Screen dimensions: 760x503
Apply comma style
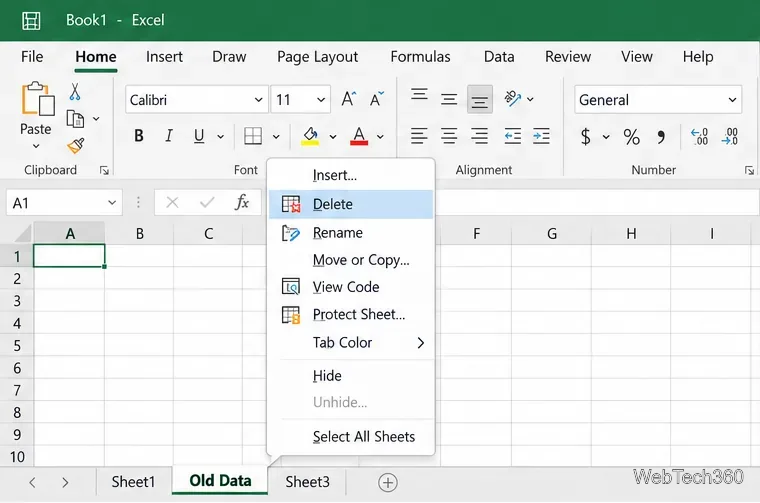coord(661,137)
